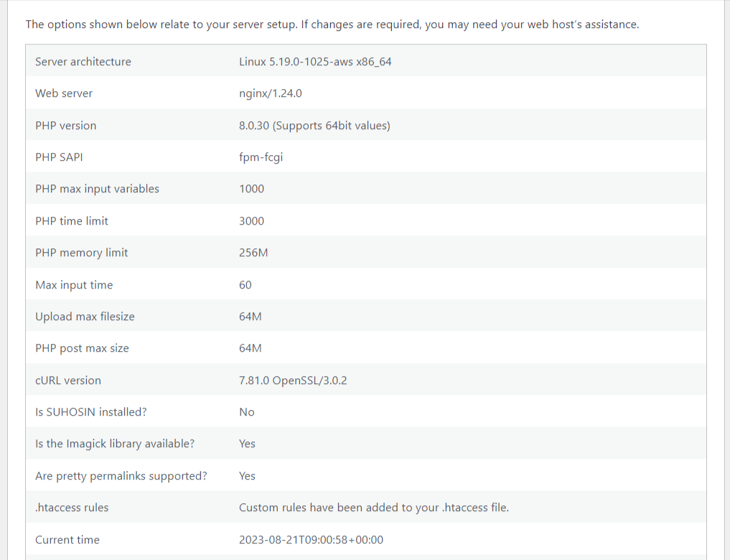Select the Current time timestamp value
730x560 pixels.
pos(311,539)
